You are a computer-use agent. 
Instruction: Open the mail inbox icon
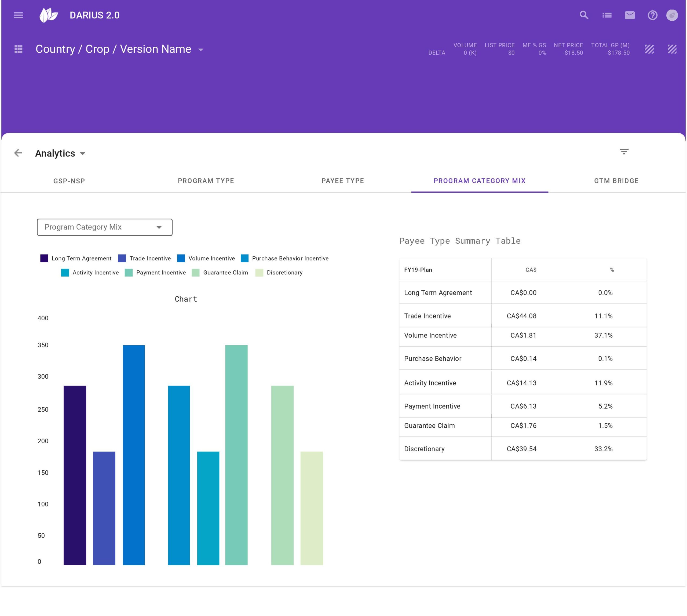tap(630, 15)
